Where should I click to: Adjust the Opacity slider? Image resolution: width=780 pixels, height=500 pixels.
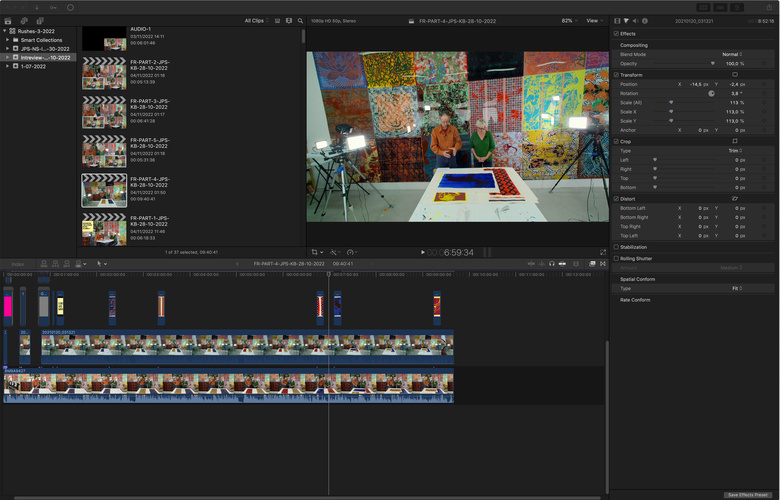(x=713, y=63)
